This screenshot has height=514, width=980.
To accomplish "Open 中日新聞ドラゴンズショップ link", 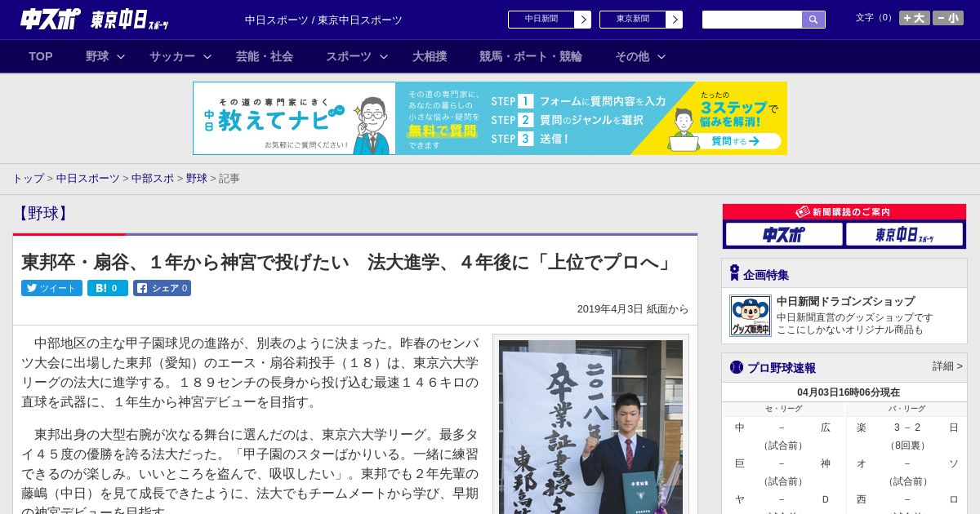I will point(845,301).
